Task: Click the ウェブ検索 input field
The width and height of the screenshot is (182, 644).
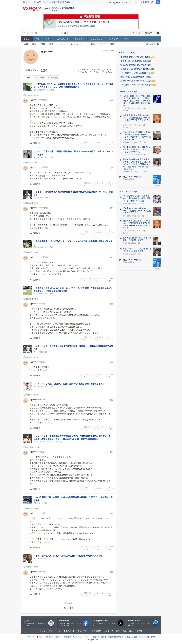Action: pyautogui.click(x=134, y=2)
